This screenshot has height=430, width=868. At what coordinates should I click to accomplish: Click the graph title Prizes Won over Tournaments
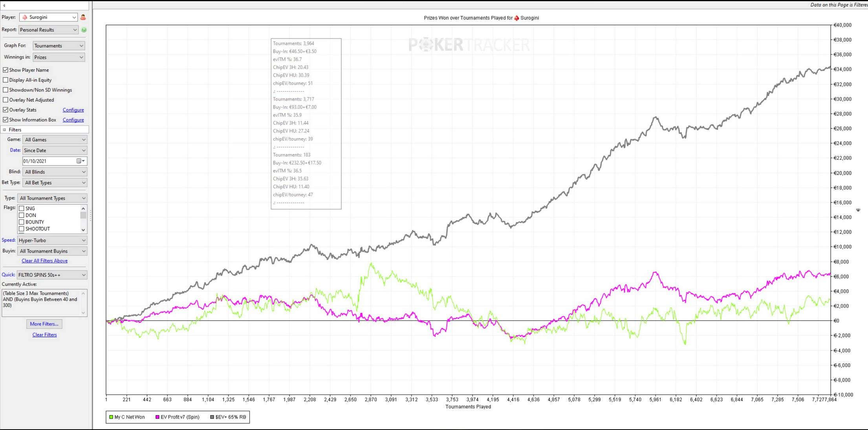[x=481, y=18]
